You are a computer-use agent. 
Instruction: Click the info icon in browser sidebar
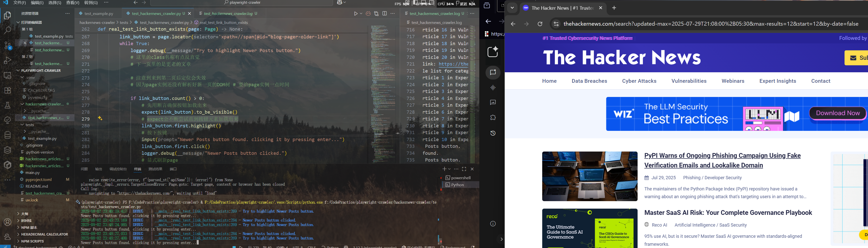pyautogui.click(x=493, y=224)
